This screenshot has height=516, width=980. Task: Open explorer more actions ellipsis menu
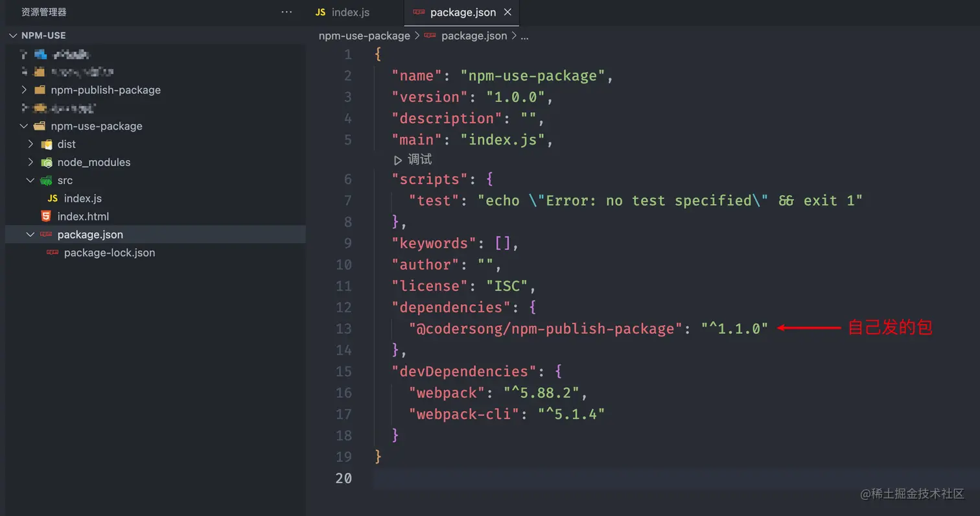286,12
